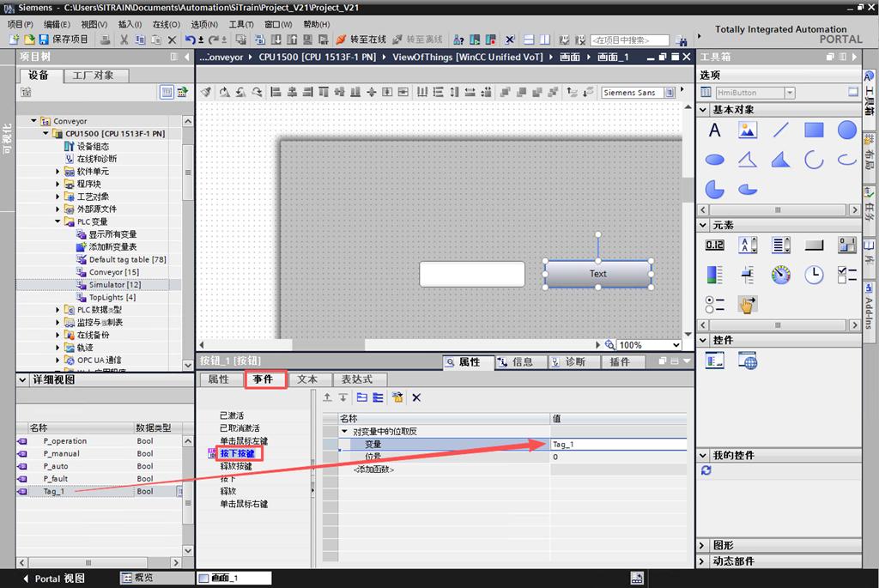This screenshot has height=588, width=879.
Task: Collapse the 基本对象 section
Action: 704,110
